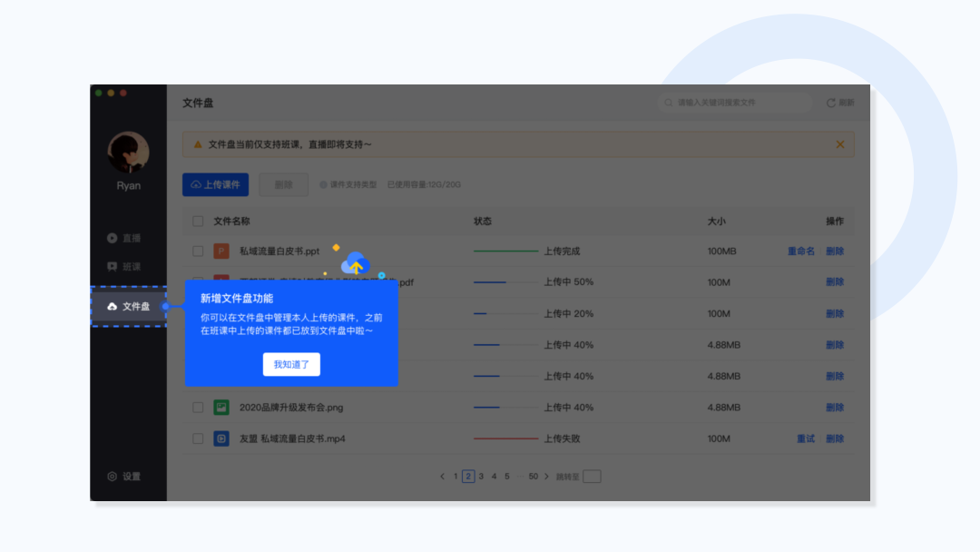Click 上传课件 upload button
This screenshot has height=552, width=980.
tap(216, 185)
